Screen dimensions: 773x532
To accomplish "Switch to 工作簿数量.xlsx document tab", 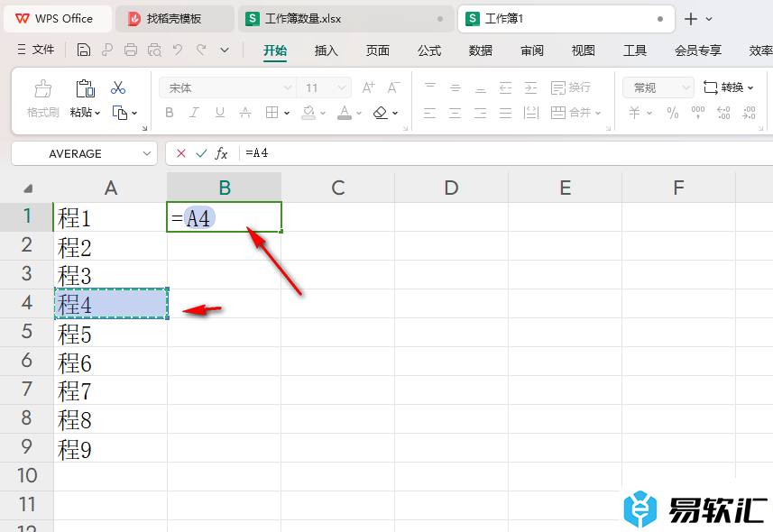I will (x=345, y=19).
